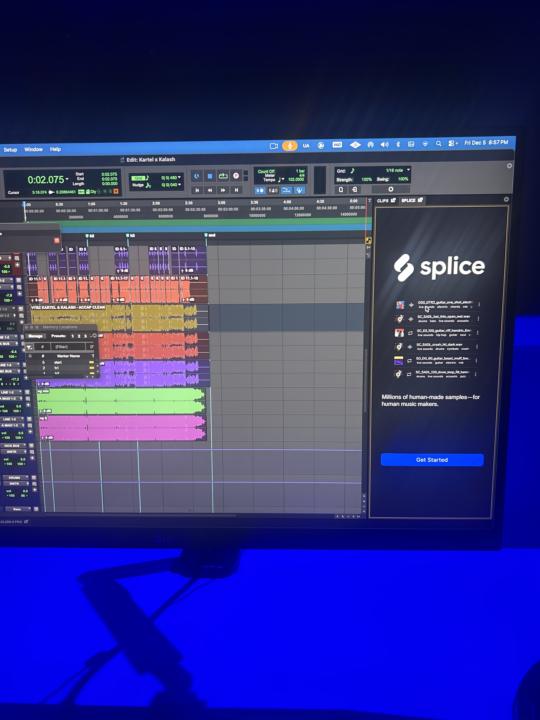
Task: Click the swing 100% quantize value
Action: (403, 179)
